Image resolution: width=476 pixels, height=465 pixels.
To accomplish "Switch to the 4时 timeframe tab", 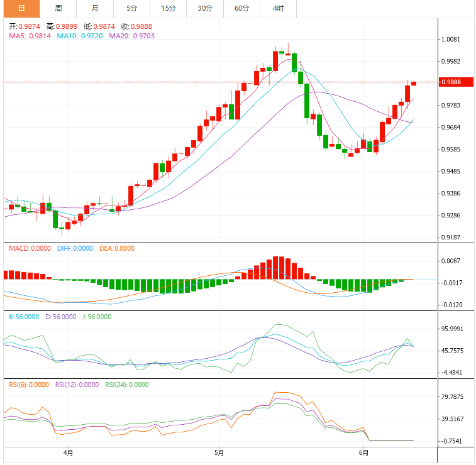I will (278, 8).
